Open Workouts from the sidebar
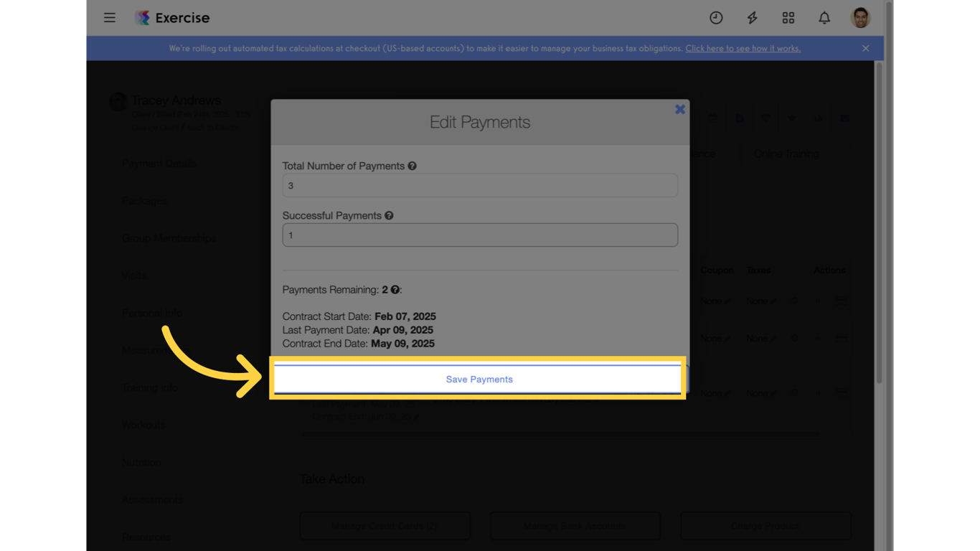Screen dimensions: 980x551 pyautogui.click(x=143, y=425)
